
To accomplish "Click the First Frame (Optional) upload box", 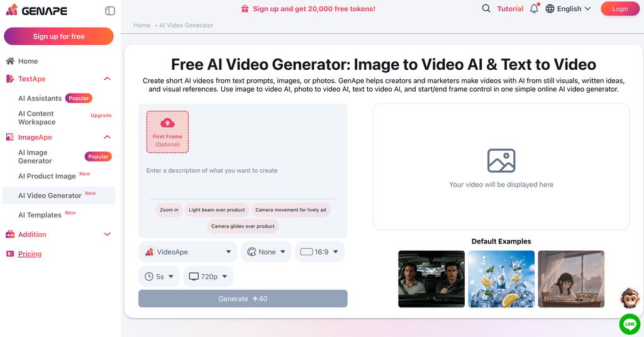I will click(x=167, y=132).
